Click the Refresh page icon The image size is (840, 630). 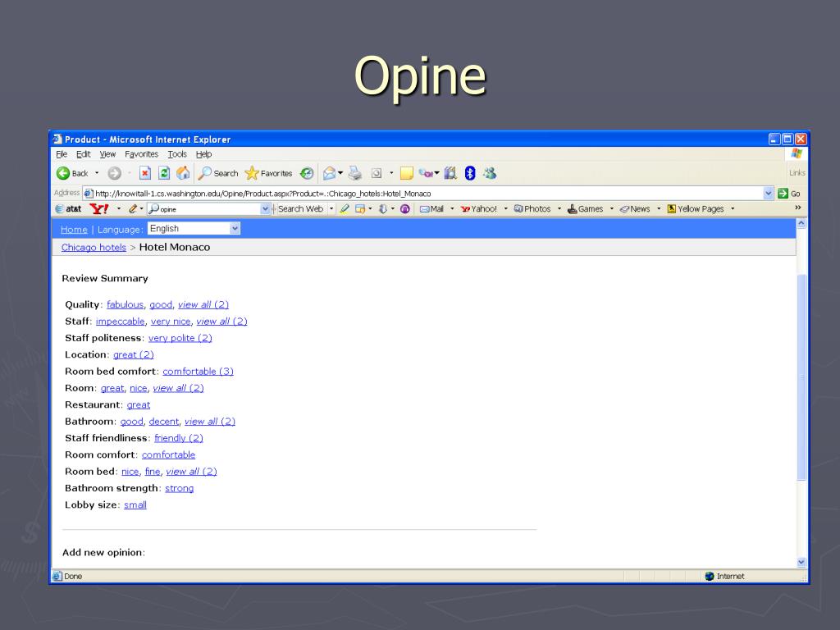coord(164,173)
